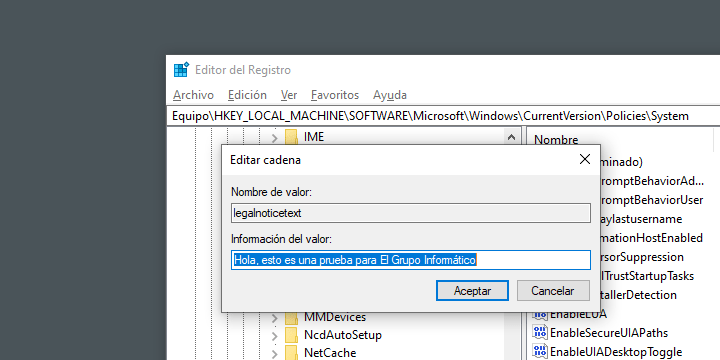Open the Edición menu
Image resolution: width=720 pixels, height=360 pixels.
(x=247, y=95)
